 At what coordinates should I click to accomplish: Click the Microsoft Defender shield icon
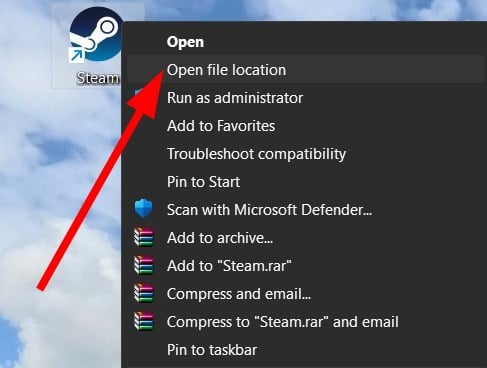[144, 209]
